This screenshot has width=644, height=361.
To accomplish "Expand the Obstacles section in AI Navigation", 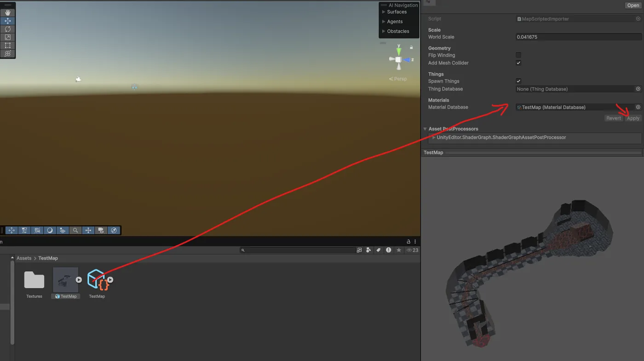I will click(384, 31).
